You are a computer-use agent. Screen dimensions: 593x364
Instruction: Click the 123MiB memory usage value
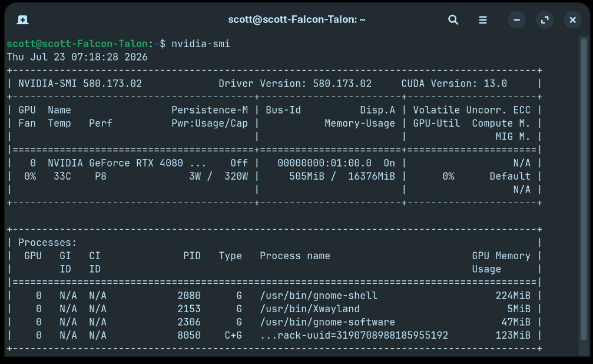coord(513,335)
